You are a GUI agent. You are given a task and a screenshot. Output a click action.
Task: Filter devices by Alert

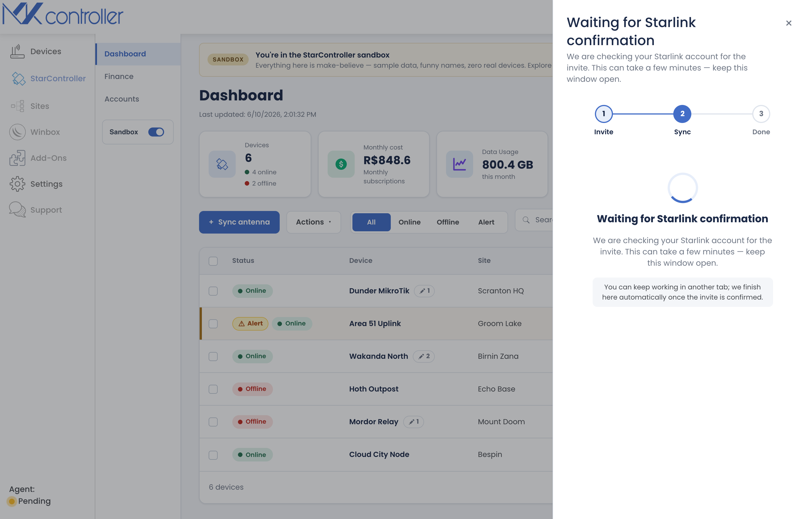[486, 222]
